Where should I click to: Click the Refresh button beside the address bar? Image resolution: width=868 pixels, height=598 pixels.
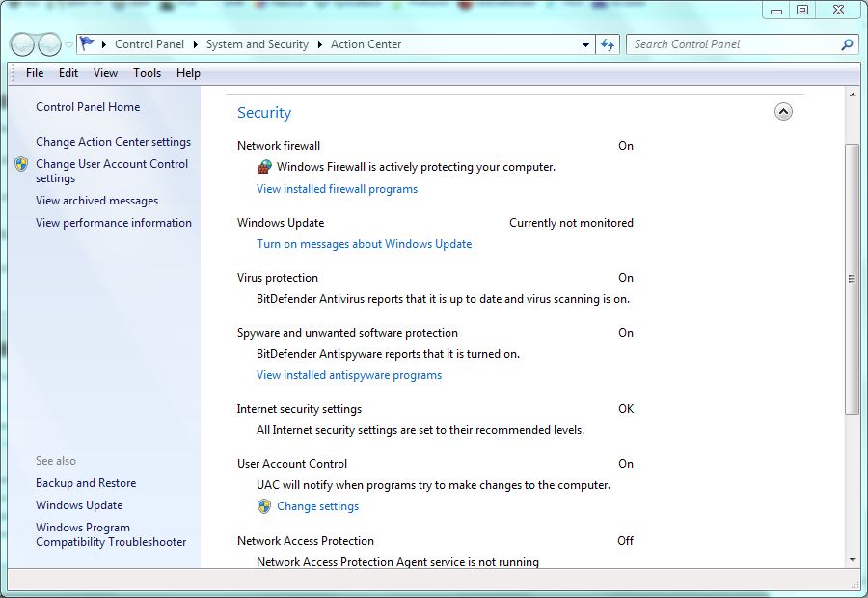[608, 44]
